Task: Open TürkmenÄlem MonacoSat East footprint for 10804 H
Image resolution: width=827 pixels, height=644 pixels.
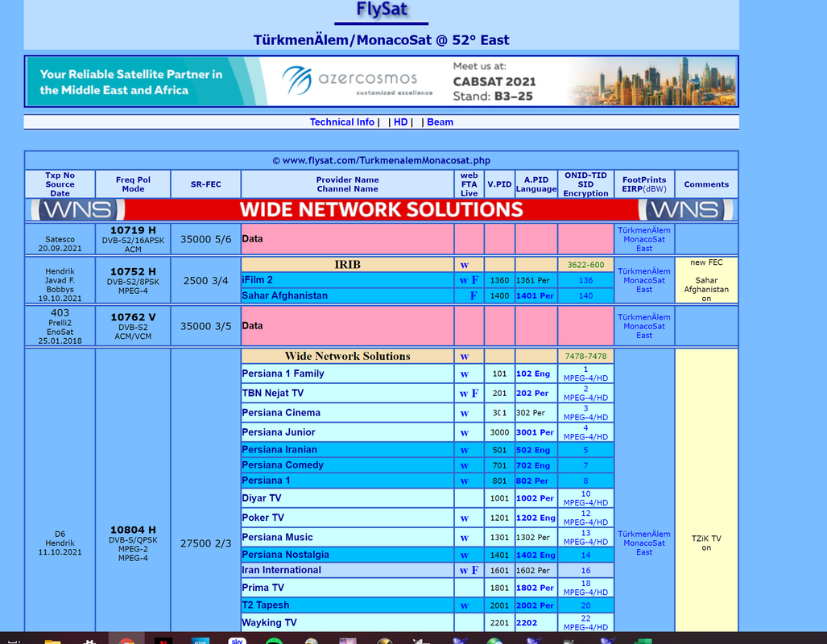Action: point(644,543)
